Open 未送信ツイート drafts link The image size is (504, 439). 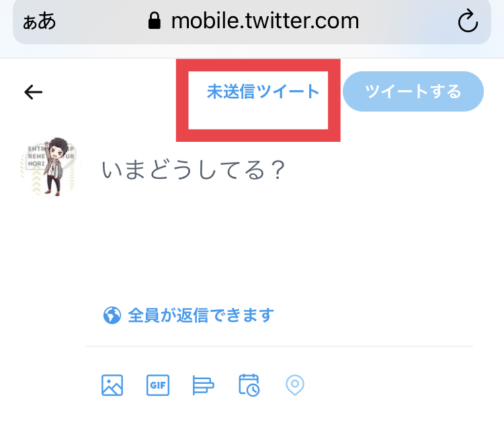point(263,91)
